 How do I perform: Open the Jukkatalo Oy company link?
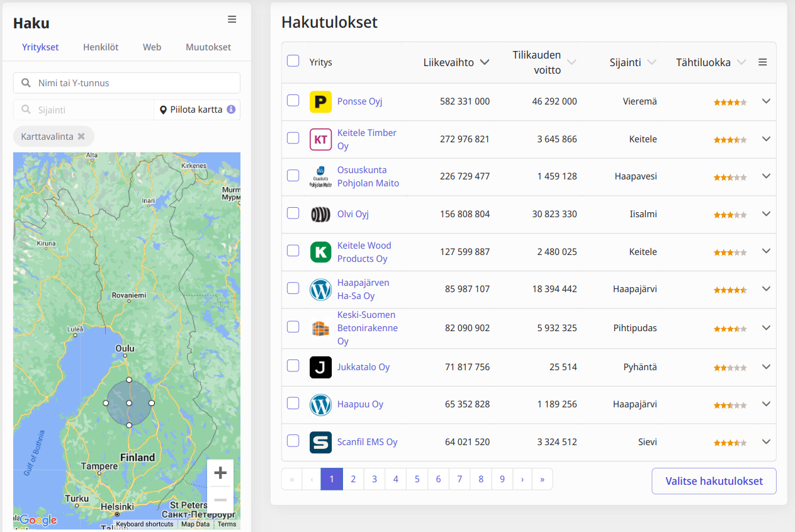pos(363,367)
